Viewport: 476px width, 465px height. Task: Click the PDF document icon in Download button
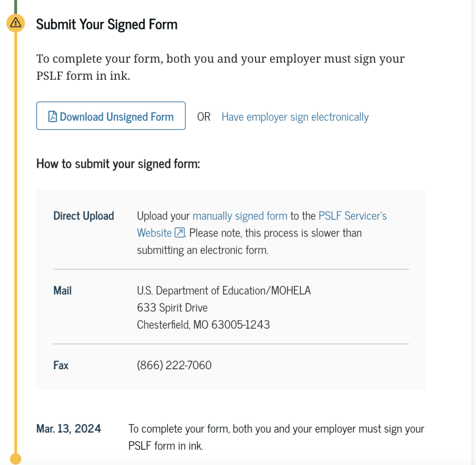[52, 117]
